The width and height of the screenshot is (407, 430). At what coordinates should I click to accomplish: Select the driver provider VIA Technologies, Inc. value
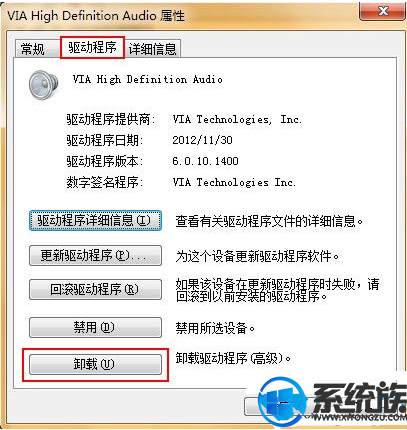237,119
